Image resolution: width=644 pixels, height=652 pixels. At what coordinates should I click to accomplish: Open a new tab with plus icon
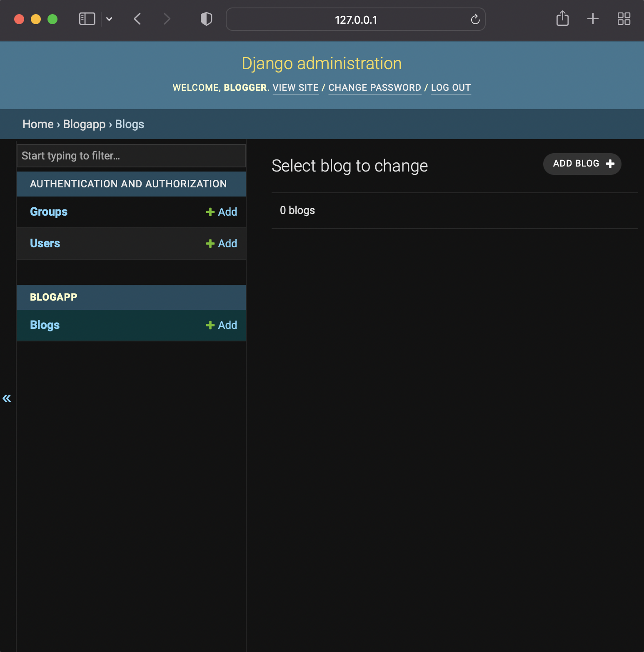(593, 19)
